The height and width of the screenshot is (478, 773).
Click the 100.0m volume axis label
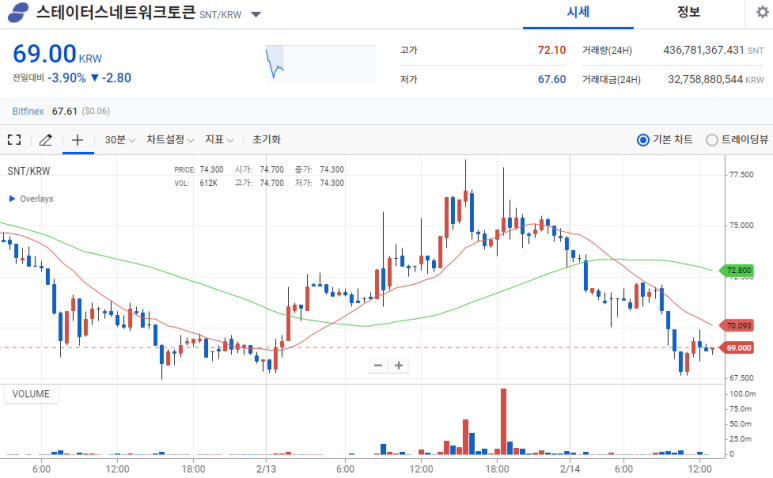[x=742, y=394]
